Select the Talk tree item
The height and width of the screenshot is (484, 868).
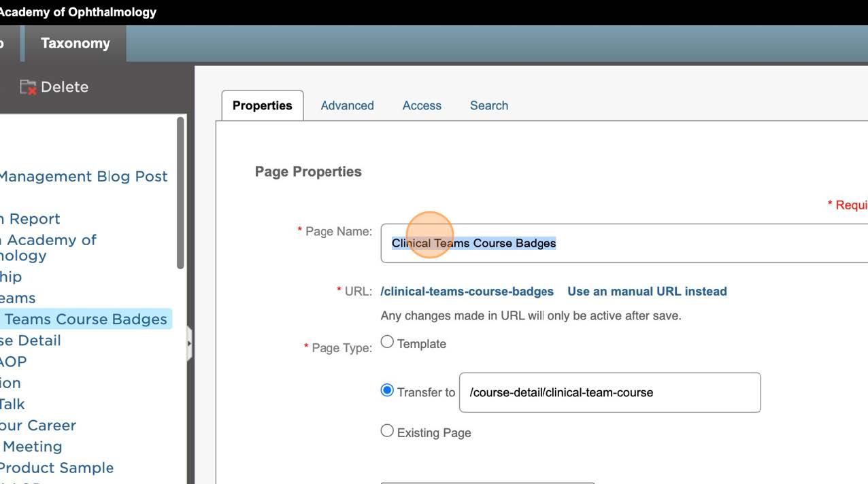[x=12, y=404]
